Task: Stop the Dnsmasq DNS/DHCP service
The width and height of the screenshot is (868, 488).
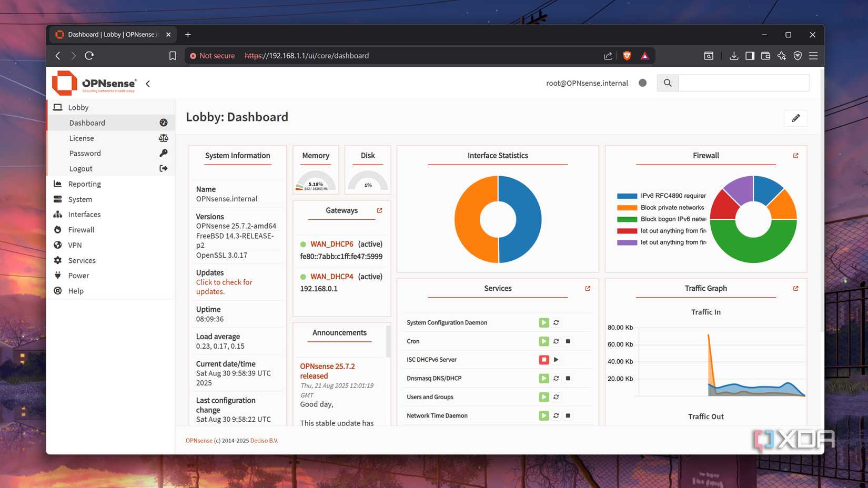Action: coord(568,378)
